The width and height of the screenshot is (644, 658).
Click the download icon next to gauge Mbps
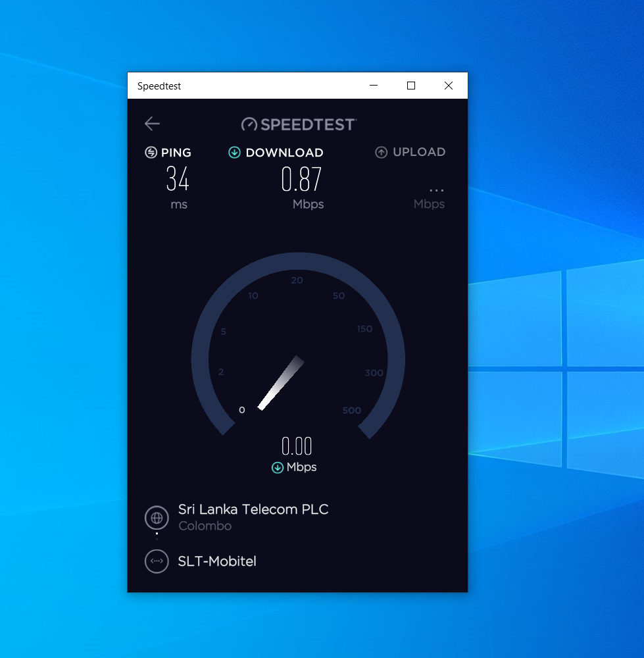pos(278,467)
